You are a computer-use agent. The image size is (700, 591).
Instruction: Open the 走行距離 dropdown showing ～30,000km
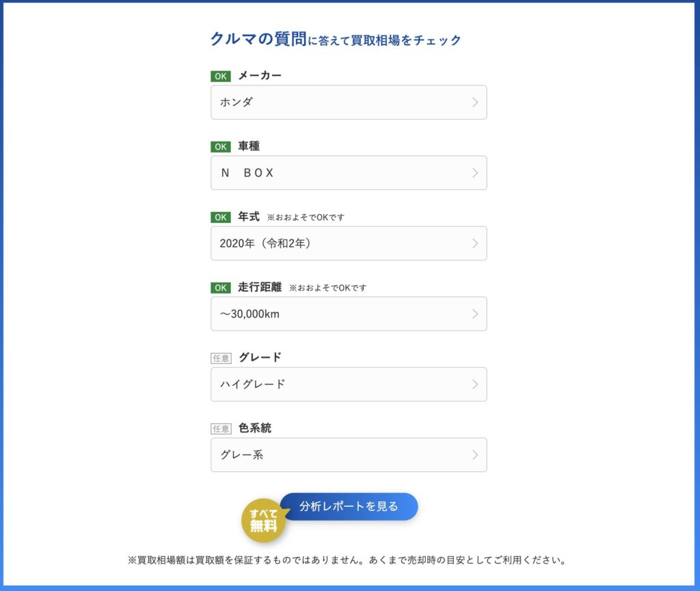(349, 314)
